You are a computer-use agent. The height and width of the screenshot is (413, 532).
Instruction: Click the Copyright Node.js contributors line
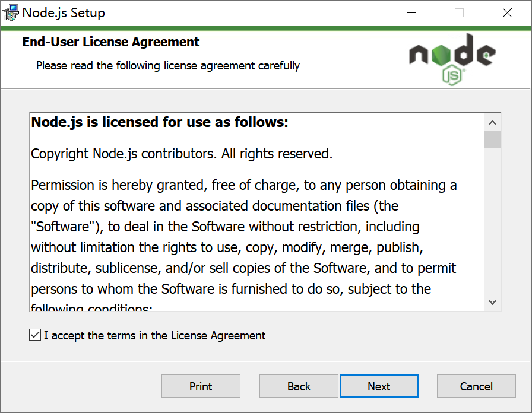[181, 154]
